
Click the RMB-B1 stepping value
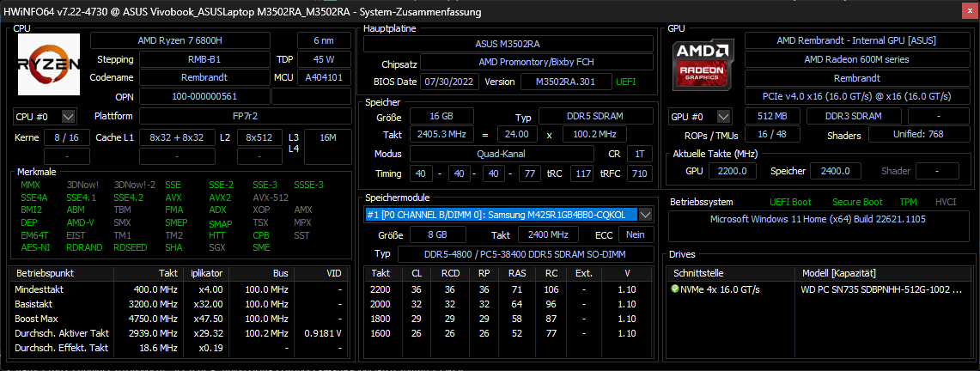click(x=204, y=59)
